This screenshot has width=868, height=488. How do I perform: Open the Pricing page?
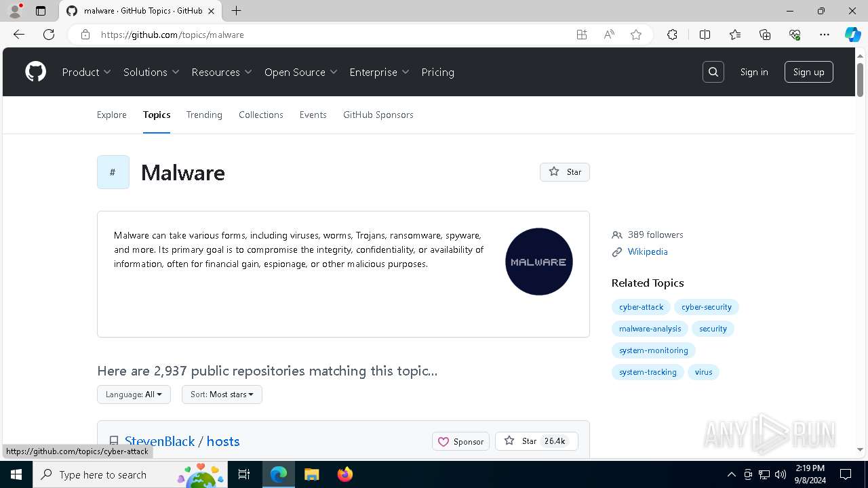click(437, 72)
